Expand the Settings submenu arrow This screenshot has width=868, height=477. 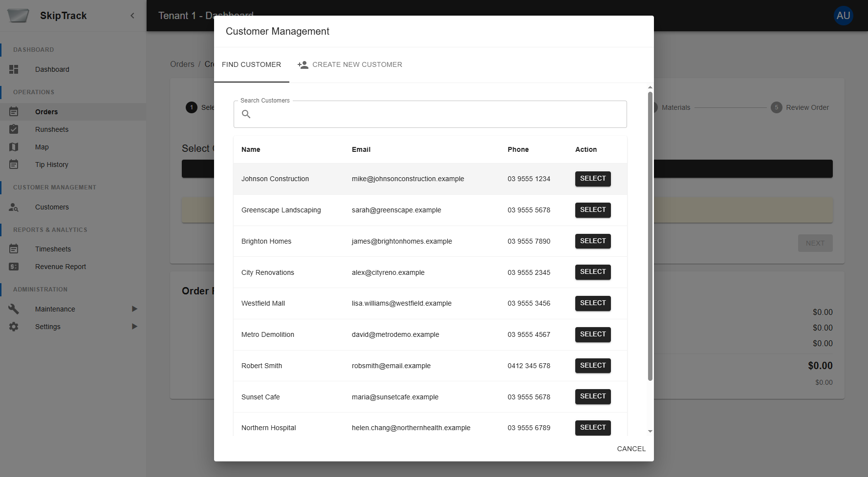tap(134, 326)
